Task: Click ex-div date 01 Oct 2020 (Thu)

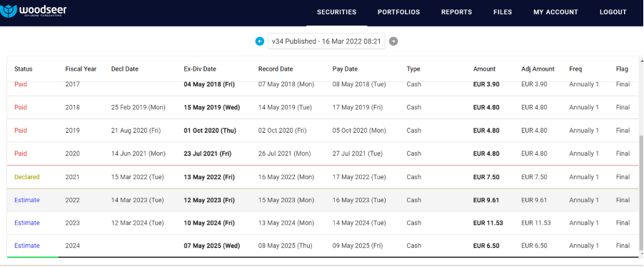Action: (x=210, y=130)
